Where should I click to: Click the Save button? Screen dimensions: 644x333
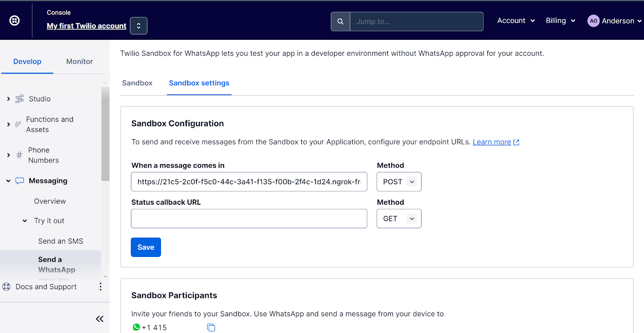tap(146, 247)
